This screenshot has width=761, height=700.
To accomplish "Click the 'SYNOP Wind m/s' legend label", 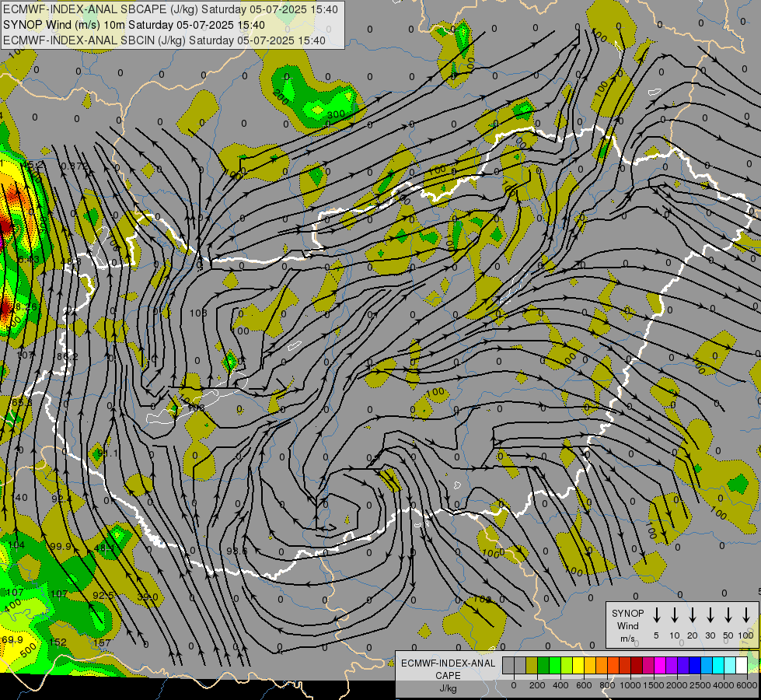I will click(x=627, y=625).
